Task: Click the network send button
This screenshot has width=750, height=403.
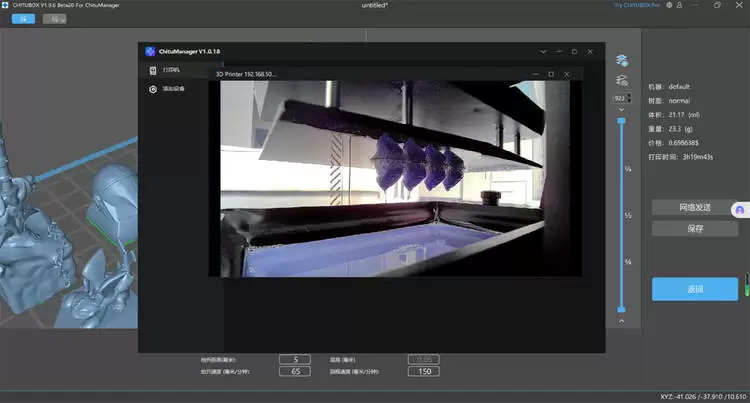Action: click(694, 207)
